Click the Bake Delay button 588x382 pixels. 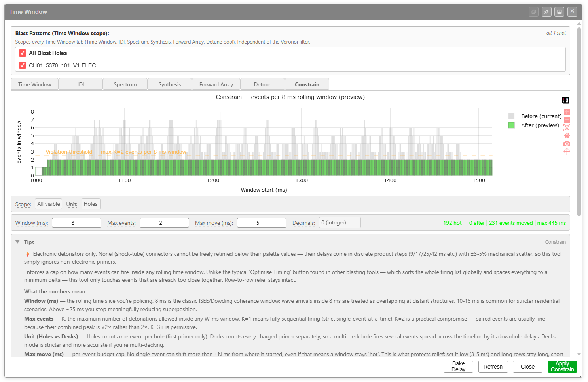point(458,367)
